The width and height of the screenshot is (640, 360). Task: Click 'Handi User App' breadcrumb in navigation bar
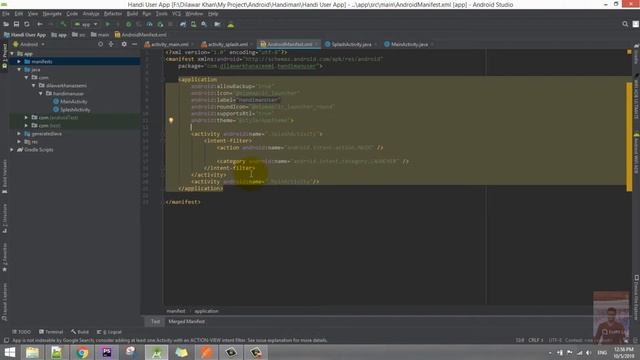25,35
